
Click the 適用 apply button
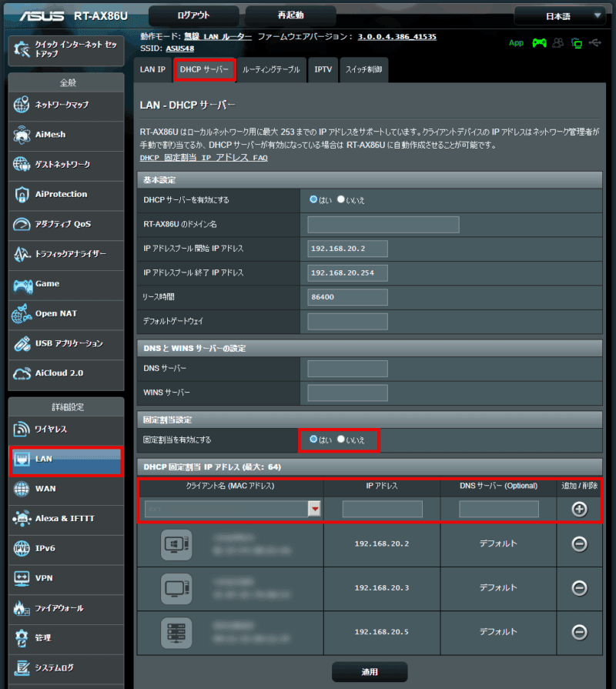[x=370, y=671]
